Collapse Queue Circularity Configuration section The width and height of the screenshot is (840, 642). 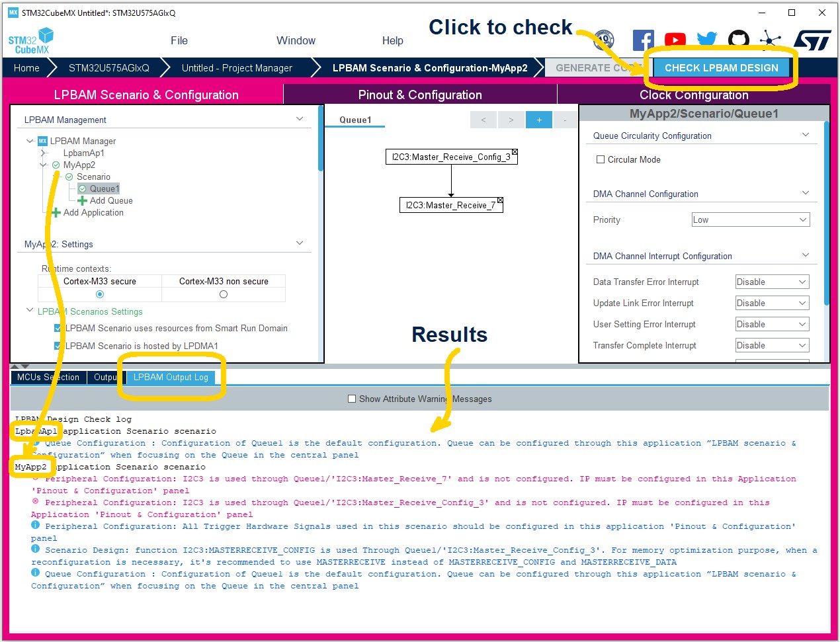pos(805,135)
